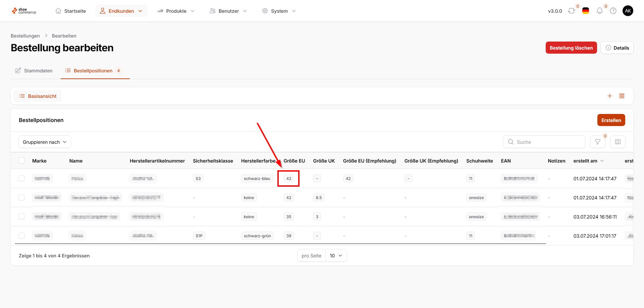Click the S1P safety class badge
Image resolution: width=644 pixels, height=308 pixels.
point(199,236)
